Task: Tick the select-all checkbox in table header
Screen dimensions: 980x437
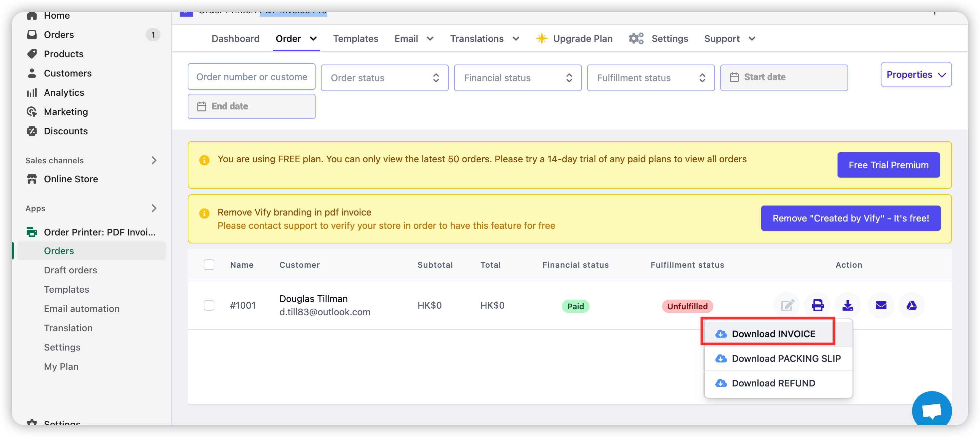Action: pyautogui.click(x=209, y=265)
